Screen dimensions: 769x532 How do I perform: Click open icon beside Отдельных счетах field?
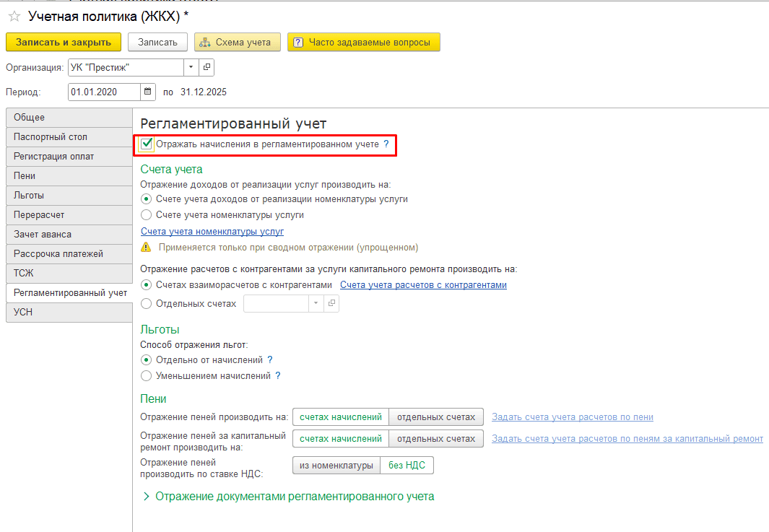pos(331,304)
